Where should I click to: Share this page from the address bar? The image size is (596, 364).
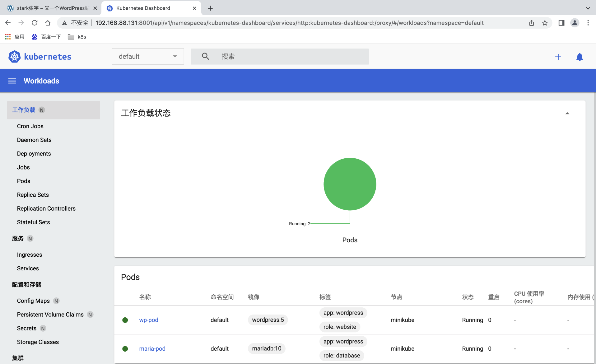click(531, 23)
